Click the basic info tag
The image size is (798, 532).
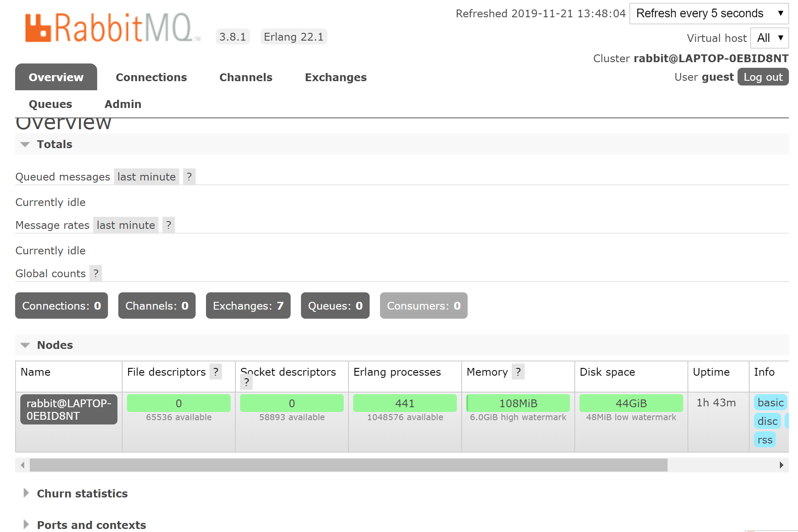pyautogui.click(x=770, y=402)
